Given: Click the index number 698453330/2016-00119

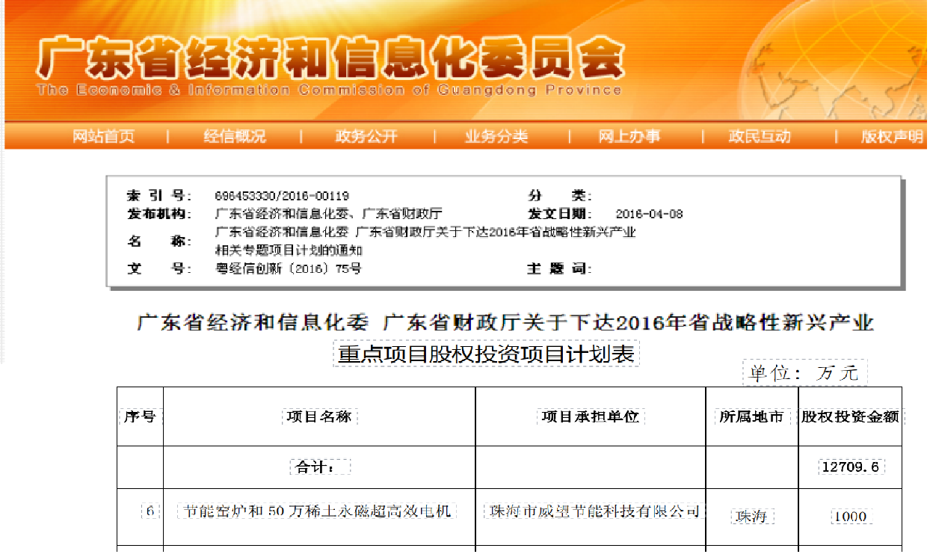Looking at the screenshot, I should pyautogui.click(x=282, y=196).
